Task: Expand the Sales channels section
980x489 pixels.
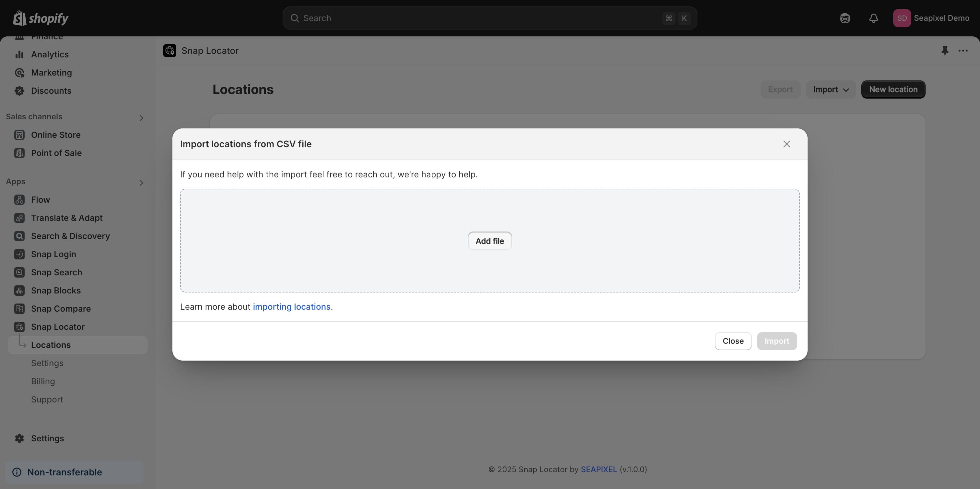Action: pyautogui.click(x=141, y=118)
